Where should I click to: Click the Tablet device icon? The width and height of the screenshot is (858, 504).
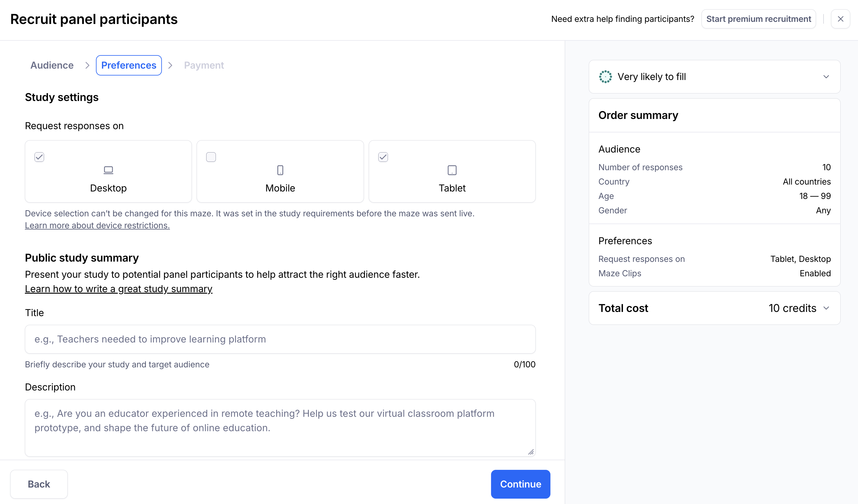coord(452,170)
